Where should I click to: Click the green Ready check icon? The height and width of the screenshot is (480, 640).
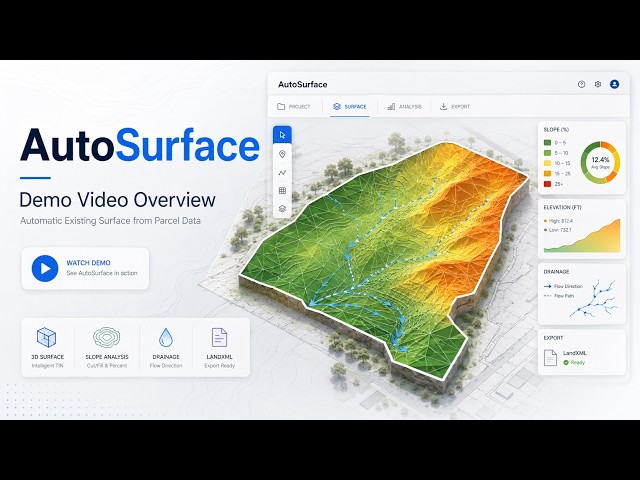click(x=566, y=362)
